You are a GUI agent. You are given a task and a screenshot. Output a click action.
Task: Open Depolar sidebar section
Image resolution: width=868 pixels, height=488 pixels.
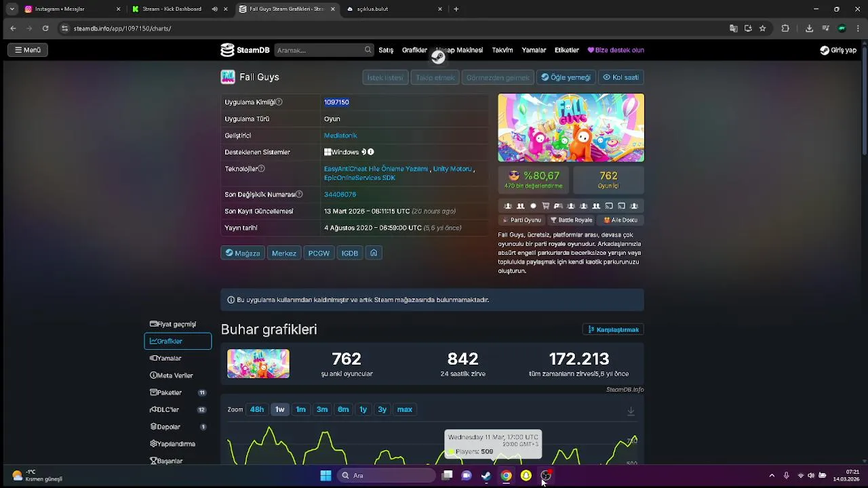coord(178,427)
